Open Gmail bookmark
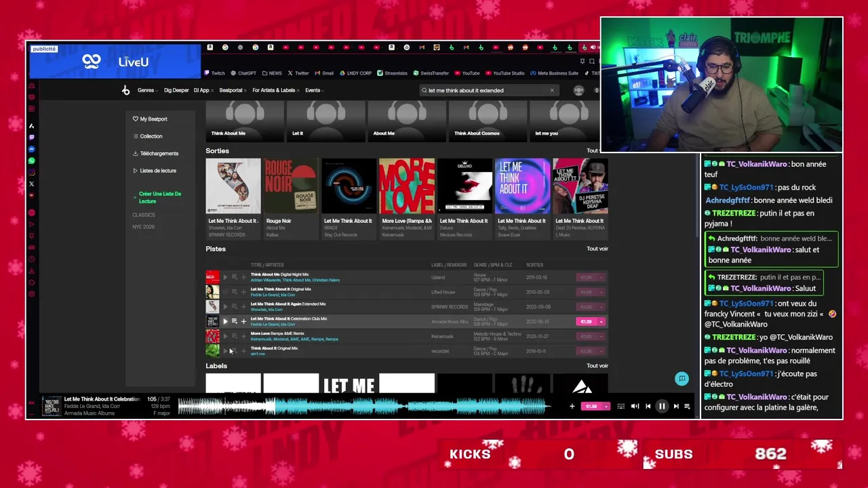This screenshot has height=488, width=868. [324, 73]
